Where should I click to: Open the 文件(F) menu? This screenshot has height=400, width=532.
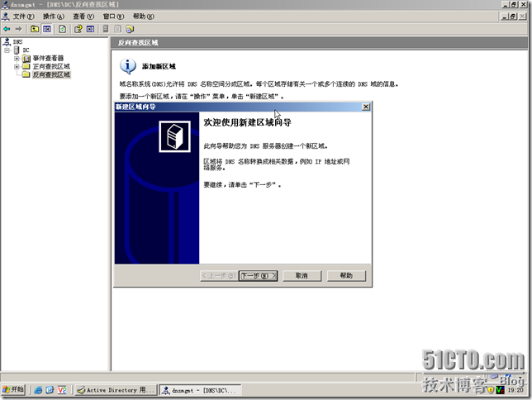23,17
